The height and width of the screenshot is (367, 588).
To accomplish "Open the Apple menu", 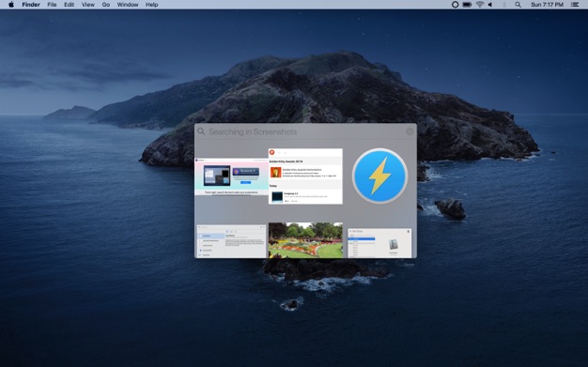I will (11, 5).
